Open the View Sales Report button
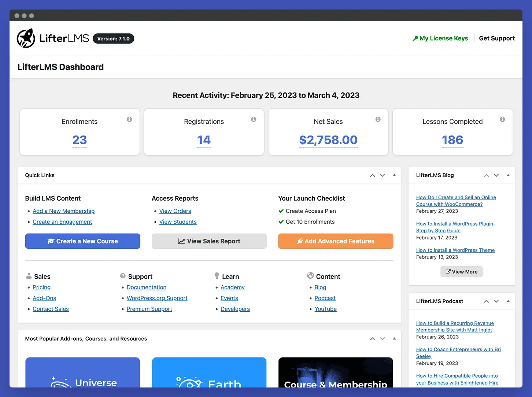 (x=209, y=241)
